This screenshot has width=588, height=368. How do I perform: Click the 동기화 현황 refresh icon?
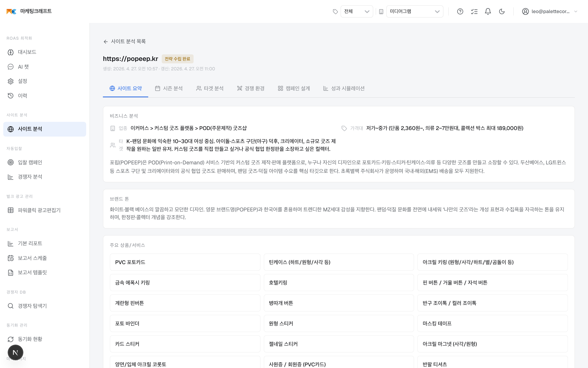click(11, 339)
